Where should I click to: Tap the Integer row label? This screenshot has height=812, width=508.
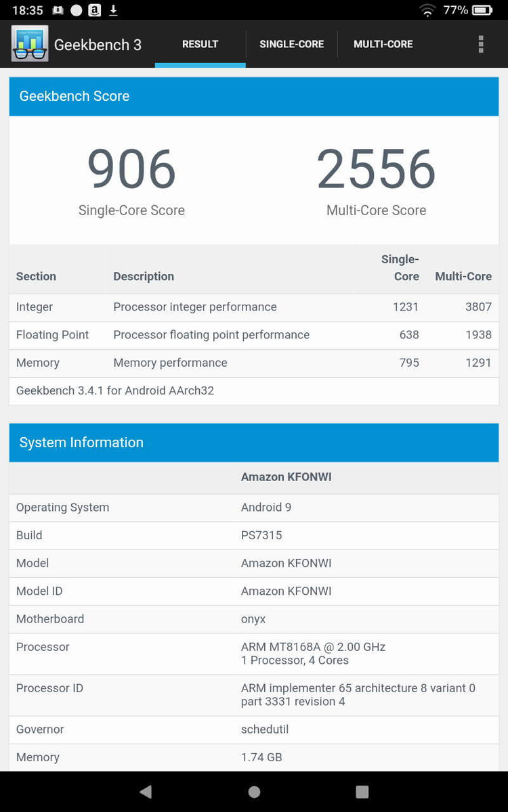(35, 307)
